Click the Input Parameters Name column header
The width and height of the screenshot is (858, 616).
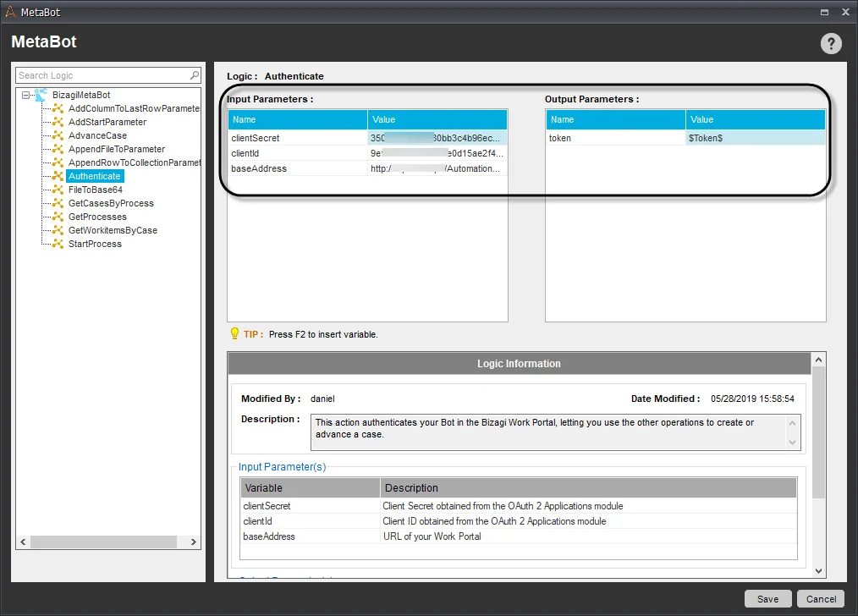point(298,119)
